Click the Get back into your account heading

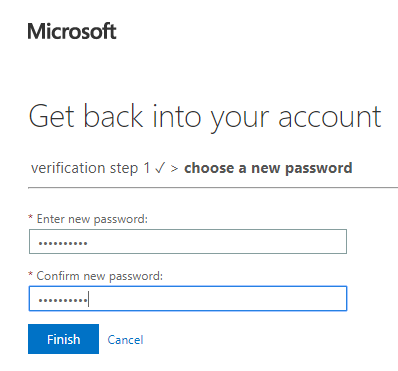(205, 117)
